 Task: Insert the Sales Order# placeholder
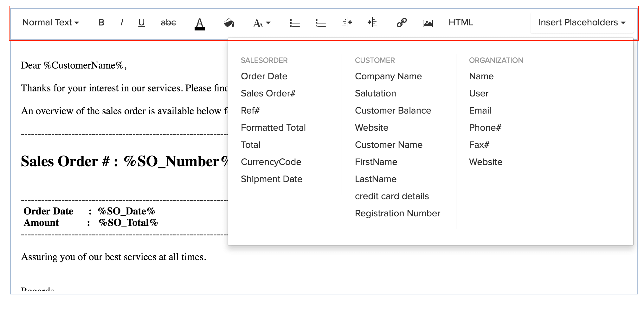[268, 93]
